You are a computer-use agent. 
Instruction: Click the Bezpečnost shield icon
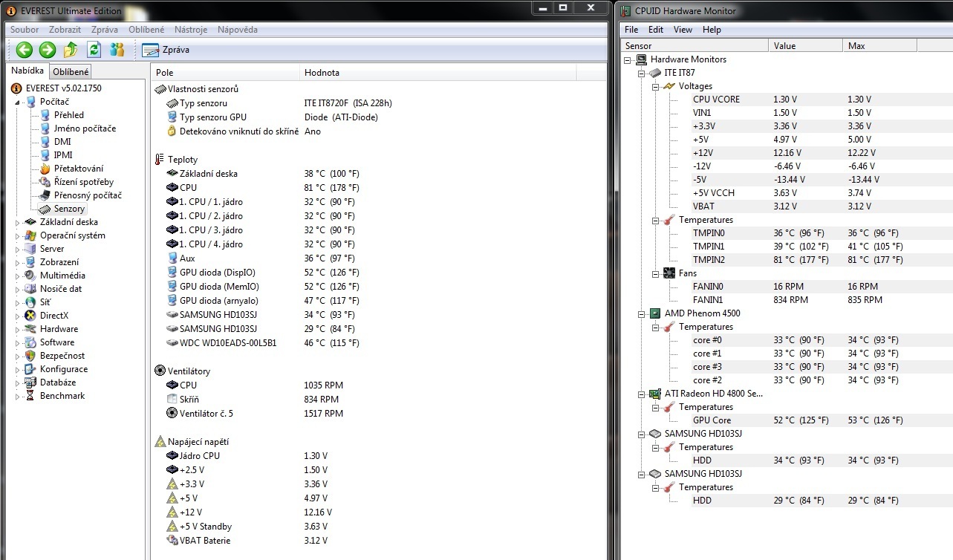pos(30,356)
